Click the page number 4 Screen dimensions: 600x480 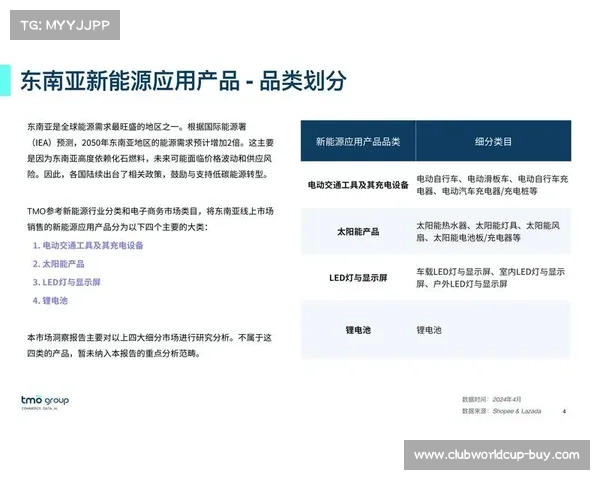click(x=564, y=410)
